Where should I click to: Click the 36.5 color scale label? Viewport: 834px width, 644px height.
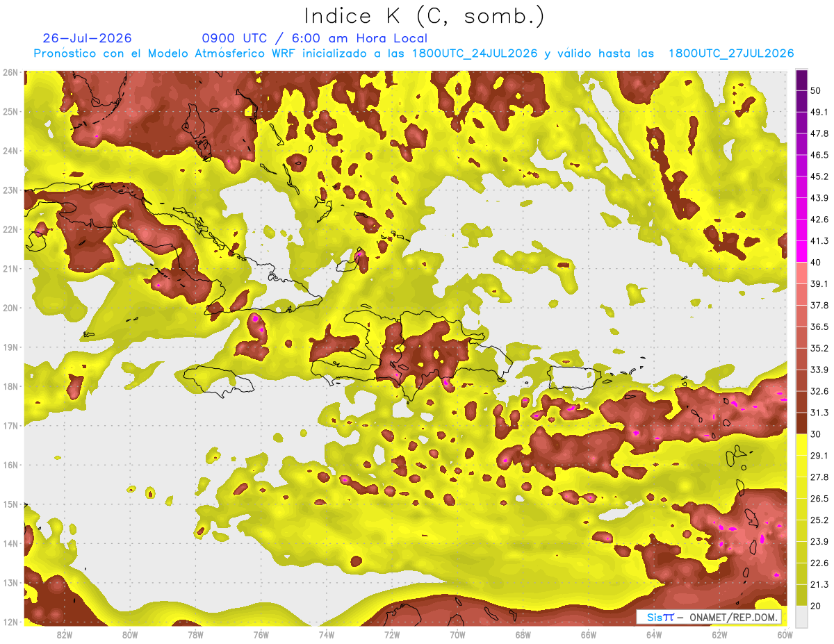pos(819,327)
